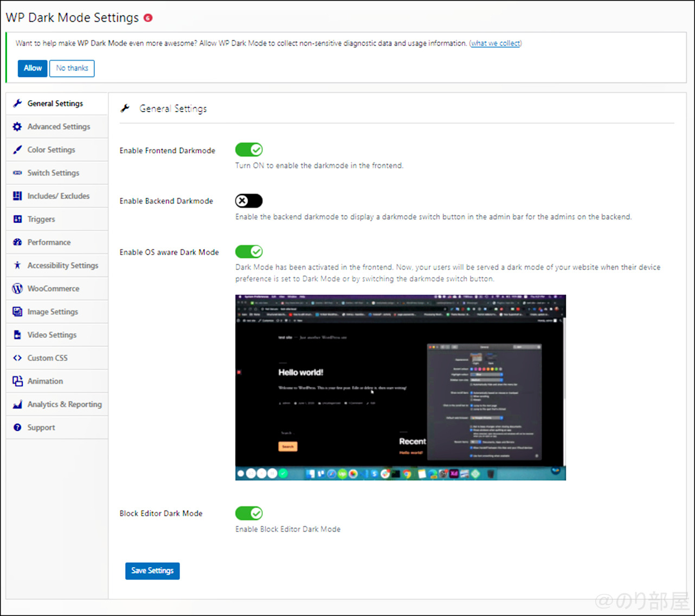
Task: Switch off Block Editor Dark Mode toggle
Action: 249,513
